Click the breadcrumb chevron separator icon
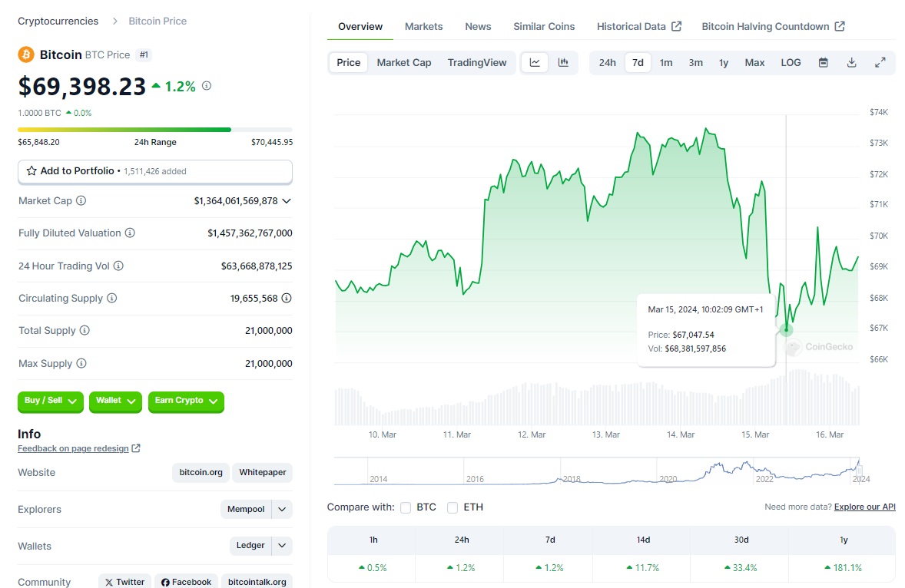Screen dimensions: 905x588 [115, 21]
